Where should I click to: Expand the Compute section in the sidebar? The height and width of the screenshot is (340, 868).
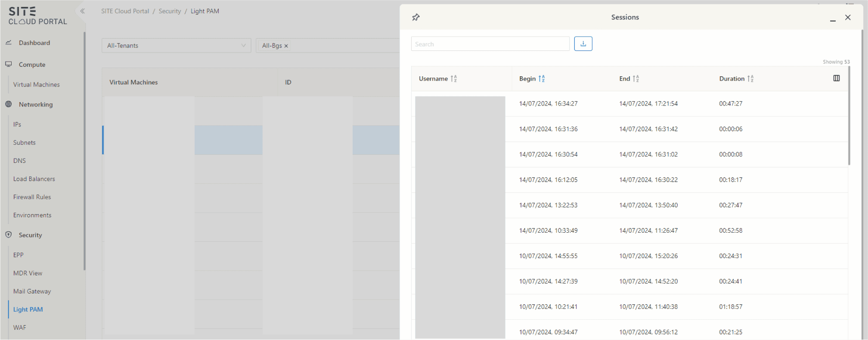(32, 65)
